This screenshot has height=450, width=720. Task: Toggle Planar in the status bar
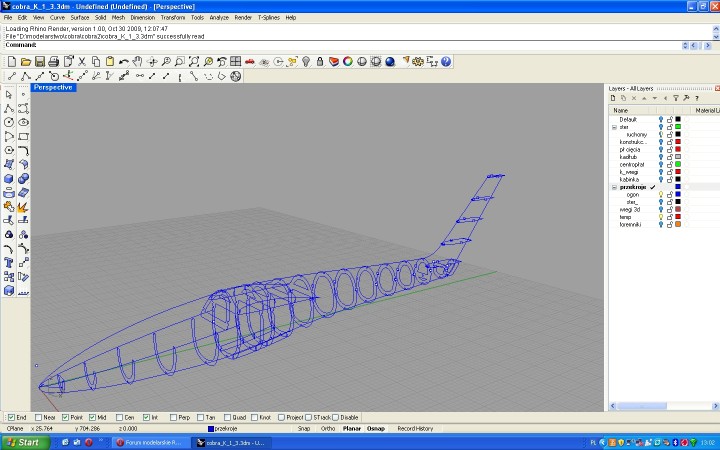point(352,428)
